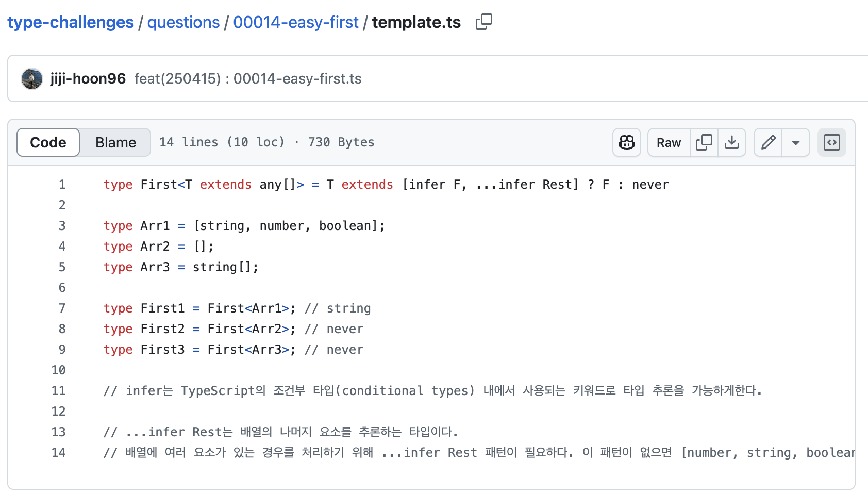Image resolution: width=868 pixels, height=492 pixels.
Task: Open the symbols panel icon
Action: point(831,142)
